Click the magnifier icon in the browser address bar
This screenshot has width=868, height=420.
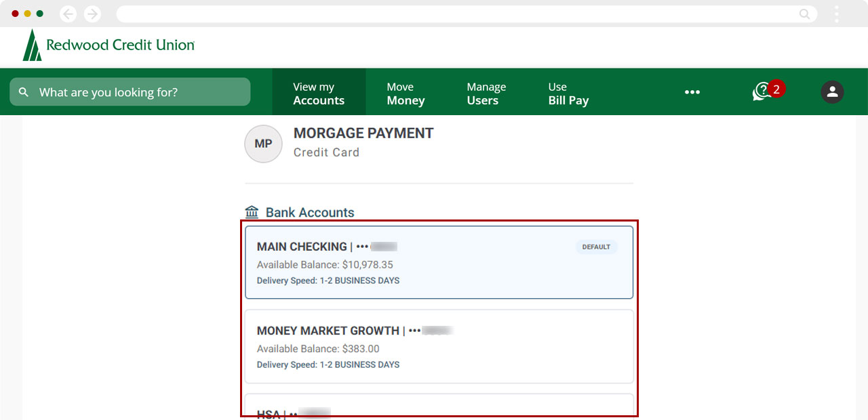[x=804, y=14]
